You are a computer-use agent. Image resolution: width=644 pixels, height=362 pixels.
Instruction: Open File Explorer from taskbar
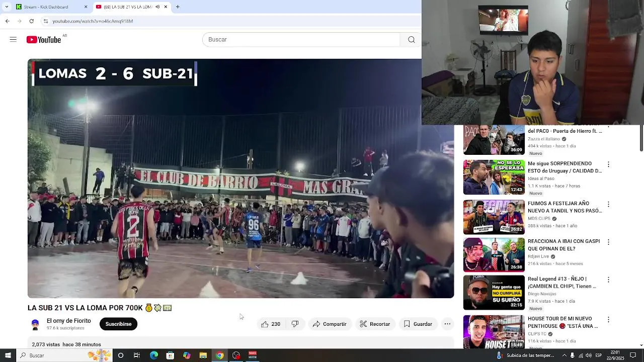tap(203, 355)
